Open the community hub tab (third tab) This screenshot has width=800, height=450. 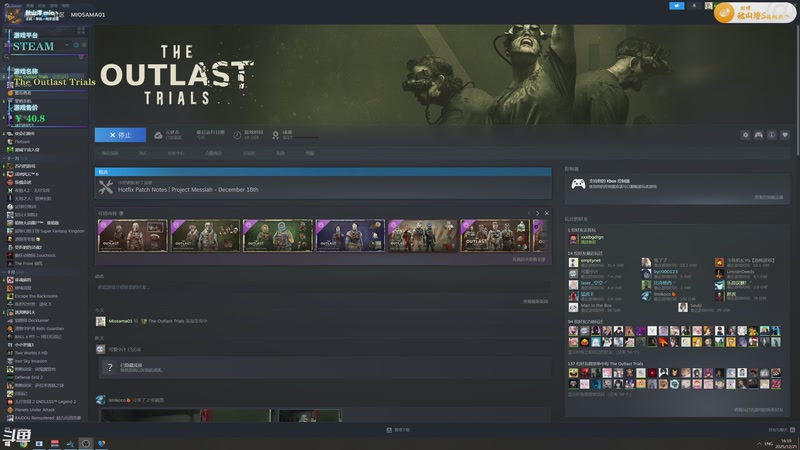pyautogui.click(x=176, y=153)
